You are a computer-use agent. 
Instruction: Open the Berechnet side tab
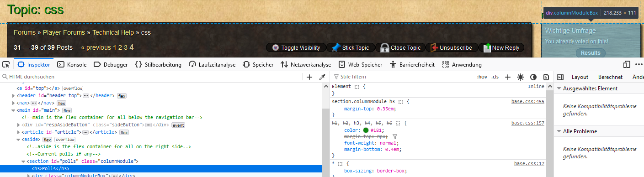click(610, 77)
